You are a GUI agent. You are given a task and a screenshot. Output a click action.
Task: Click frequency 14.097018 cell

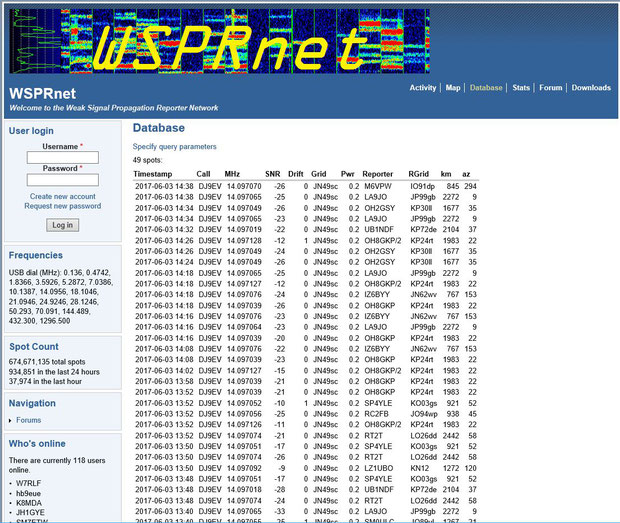[x=244, y=489]
